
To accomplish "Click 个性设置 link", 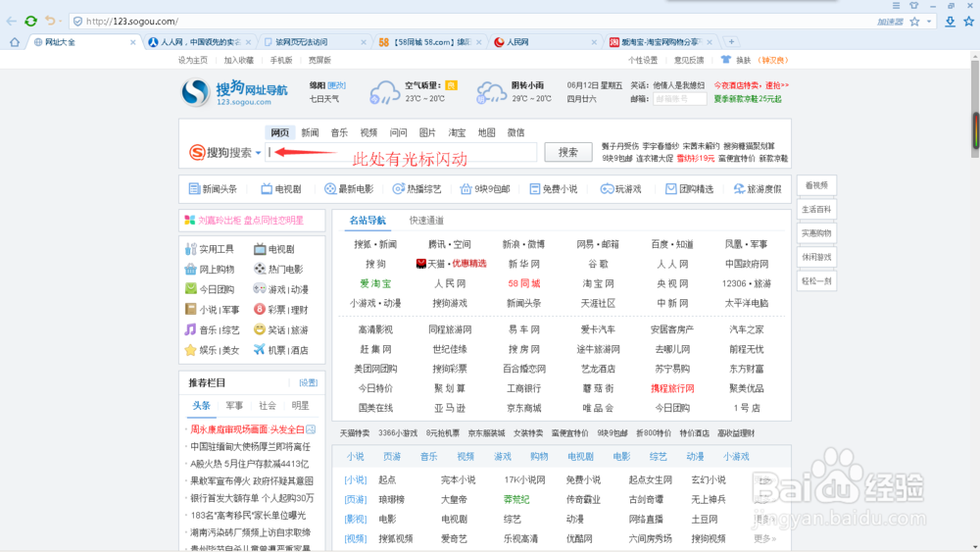I will [643, 60].
